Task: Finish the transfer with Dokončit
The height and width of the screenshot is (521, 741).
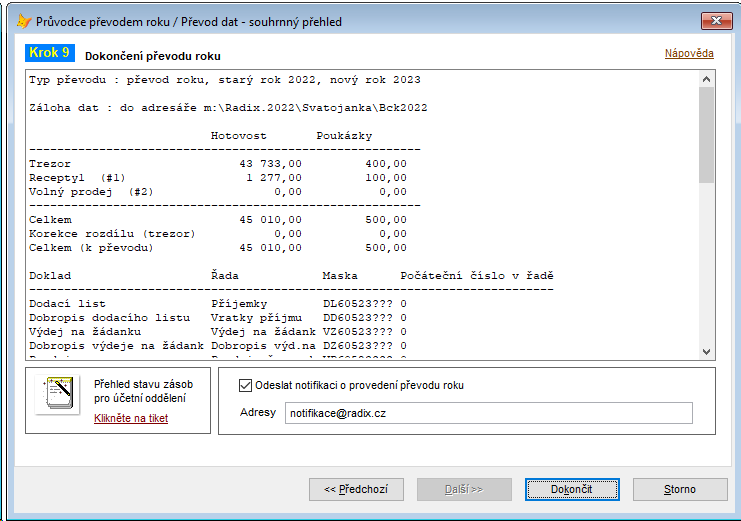Action: pyautogui.click(x=572, y=489)
